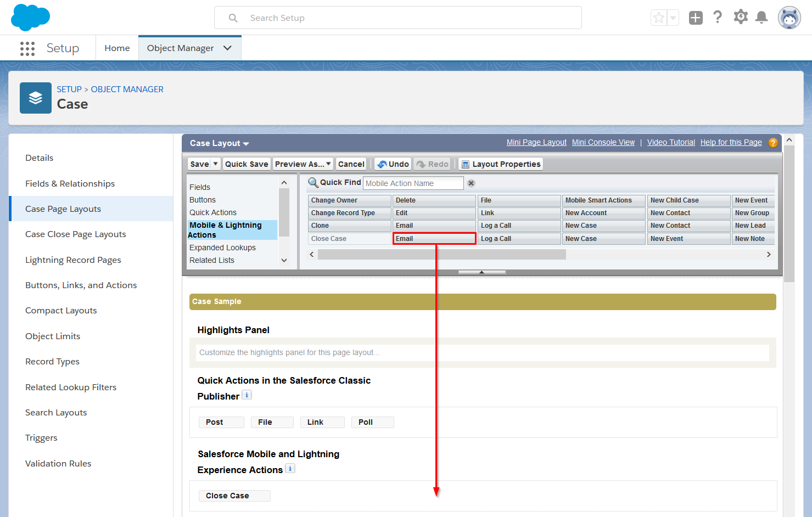
Task: Collapse the palette using the bottom handle
Action: point(481,272)
